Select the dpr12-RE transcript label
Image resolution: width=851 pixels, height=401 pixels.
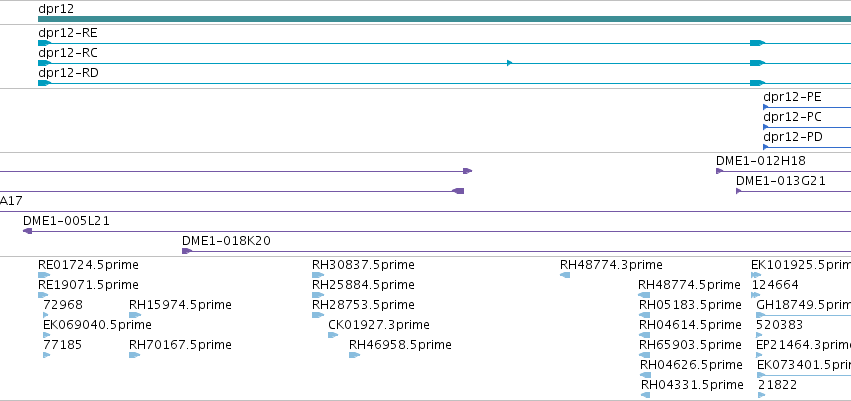(68, 33)
